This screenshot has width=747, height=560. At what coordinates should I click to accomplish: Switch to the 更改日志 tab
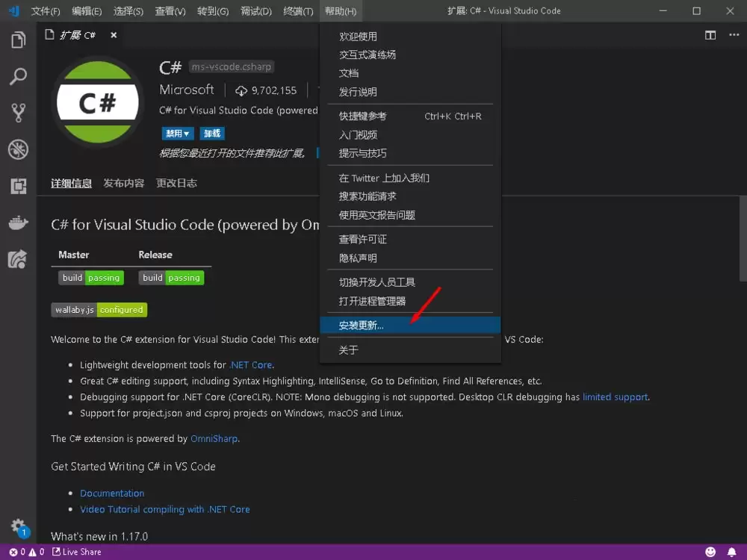pos(176,182)
